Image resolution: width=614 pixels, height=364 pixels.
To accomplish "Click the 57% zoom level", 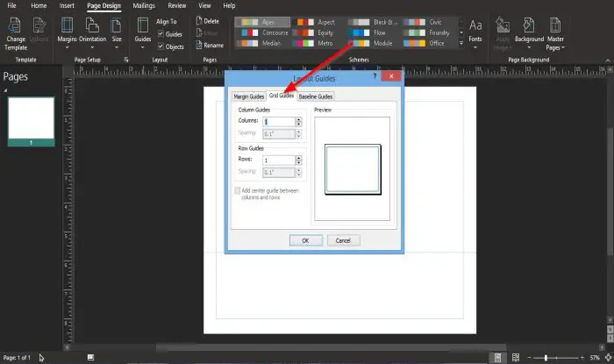I will 595,358.
